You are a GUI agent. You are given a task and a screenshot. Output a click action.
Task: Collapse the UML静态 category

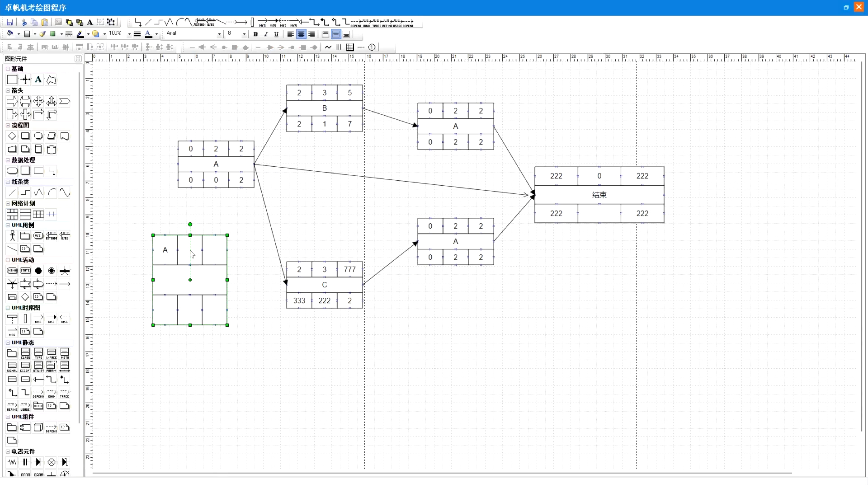click(x=8, y=343)
